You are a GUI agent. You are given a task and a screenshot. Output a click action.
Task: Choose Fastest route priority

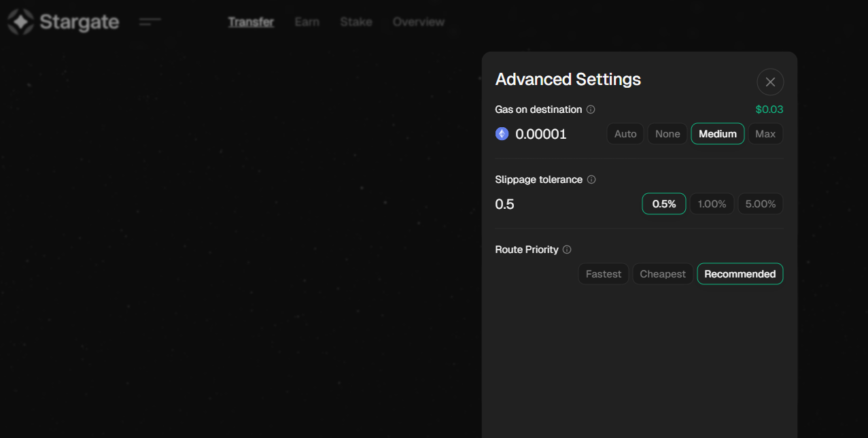pos(603,274)
